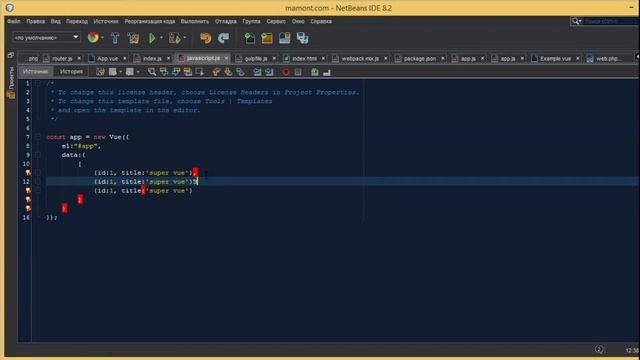Expand the browser icon dropdown arrow
Image resolution: width=640 pixels, height=360 pixels.
point(102,38)
